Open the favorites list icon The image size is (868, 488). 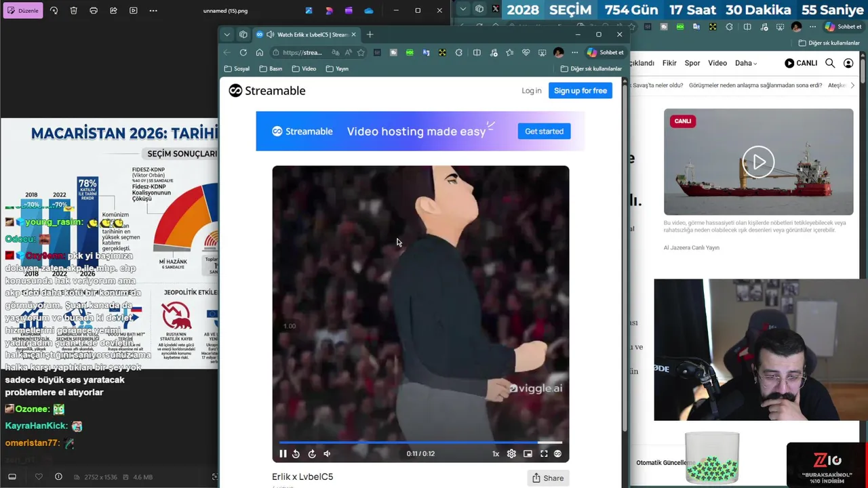pyautogui.click(x=509, y=53)
